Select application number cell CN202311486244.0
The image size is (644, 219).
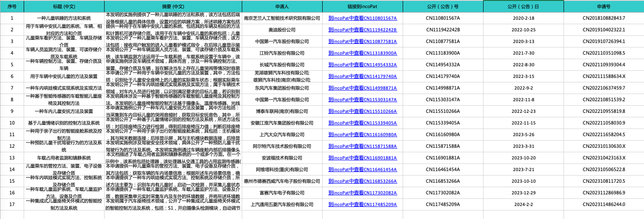[604, 205]
